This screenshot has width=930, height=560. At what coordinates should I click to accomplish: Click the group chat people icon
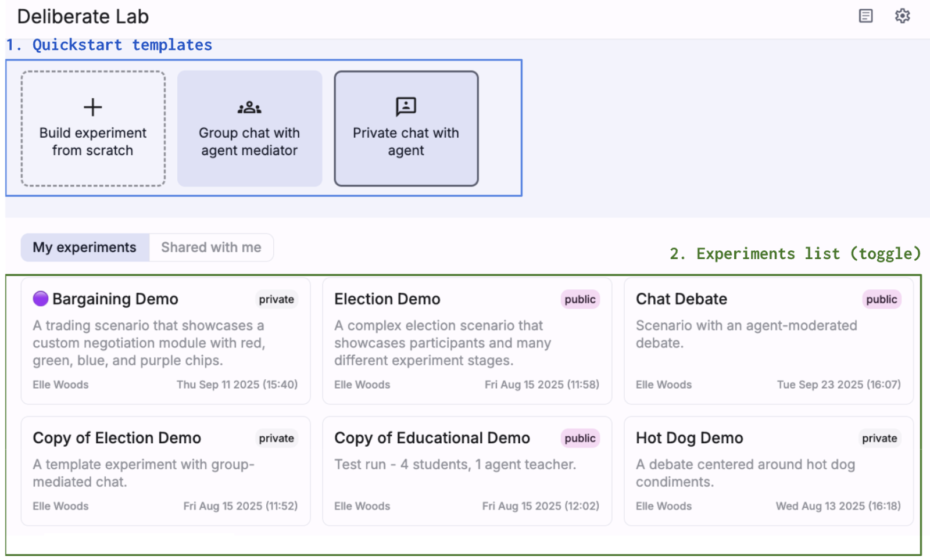pyautogui.click(x=249, y=107)
